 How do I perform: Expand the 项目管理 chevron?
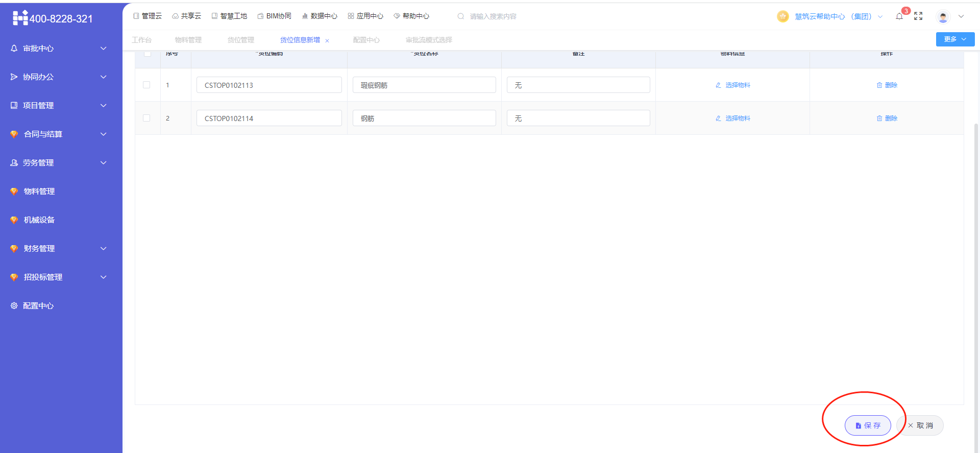coord(104,105)
